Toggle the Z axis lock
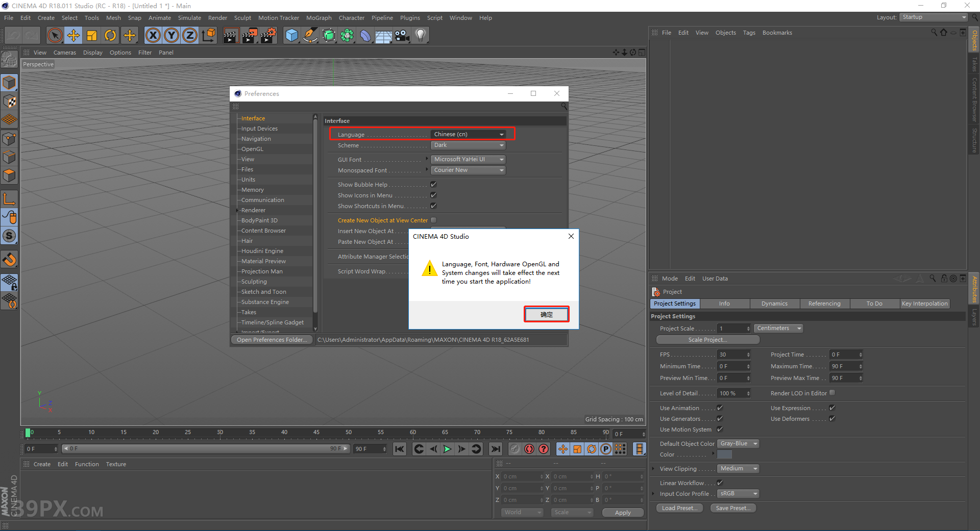Screen dimensions: 980x531 (x=189, y=35)
